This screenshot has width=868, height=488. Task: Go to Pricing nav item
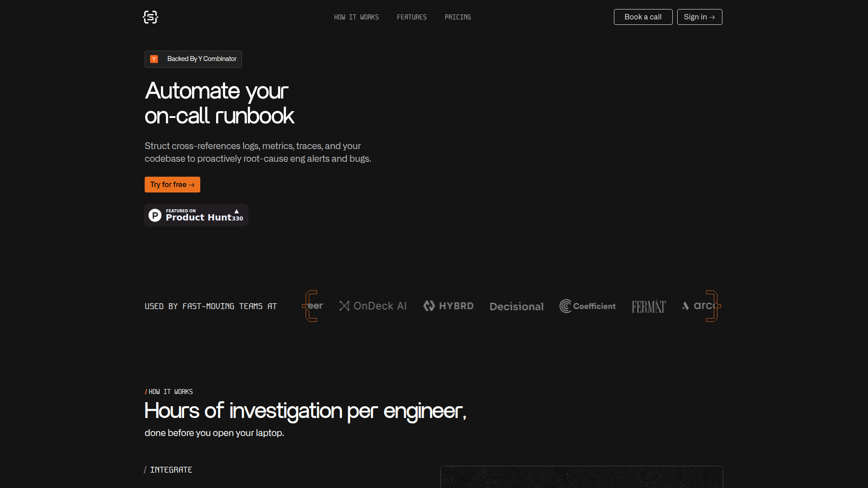pos(458,17)
